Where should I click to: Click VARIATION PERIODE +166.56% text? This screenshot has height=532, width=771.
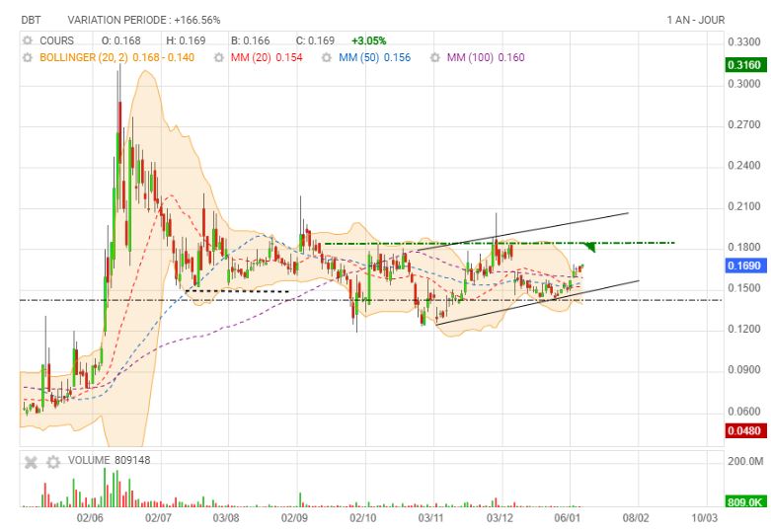tap(144, 20)
